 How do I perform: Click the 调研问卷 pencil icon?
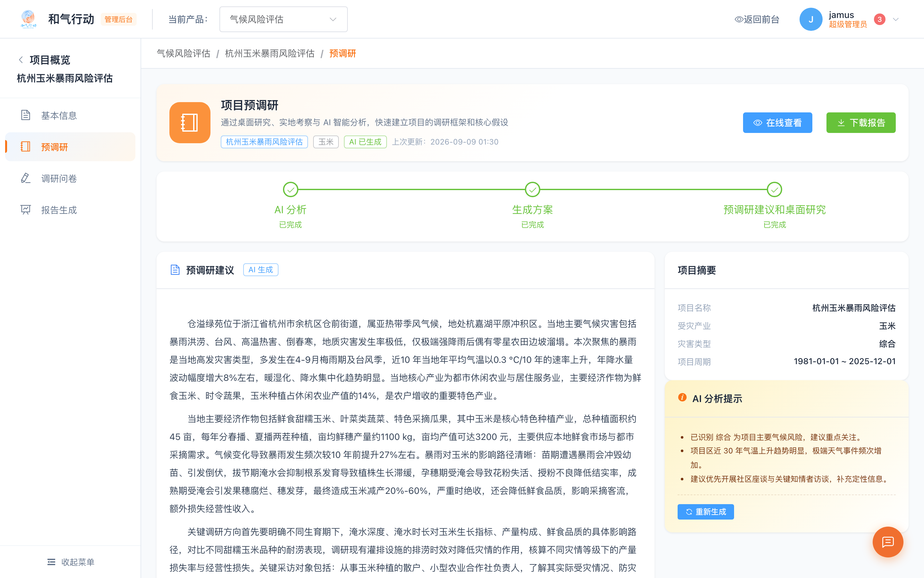point(26,178)
